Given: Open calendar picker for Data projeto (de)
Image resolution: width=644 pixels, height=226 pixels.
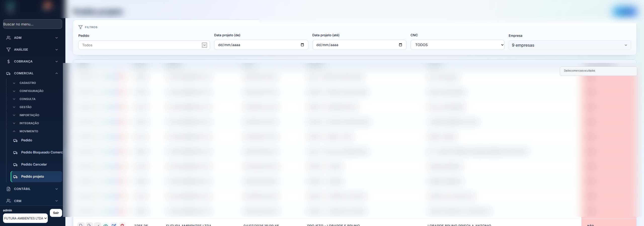Looking at the screenshot, I should tap(302, 45).
